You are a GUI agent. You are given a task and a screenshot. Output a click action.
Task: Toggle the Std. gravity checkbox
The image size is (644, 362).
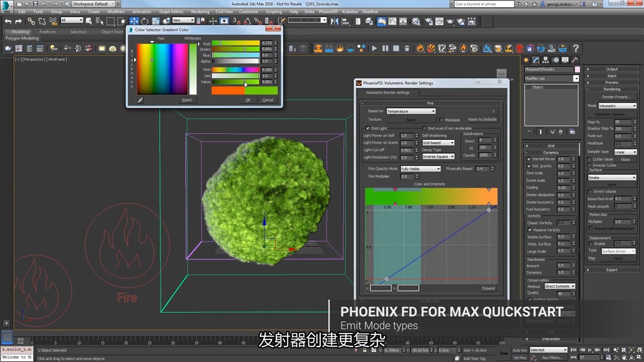[529, 166]
